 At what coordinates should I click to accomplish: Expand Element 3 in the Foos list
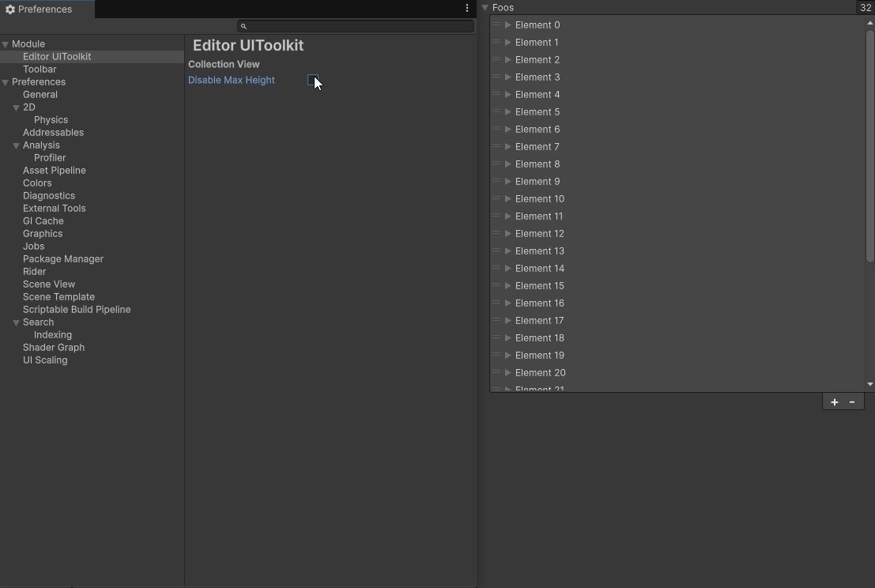(508, 77)
